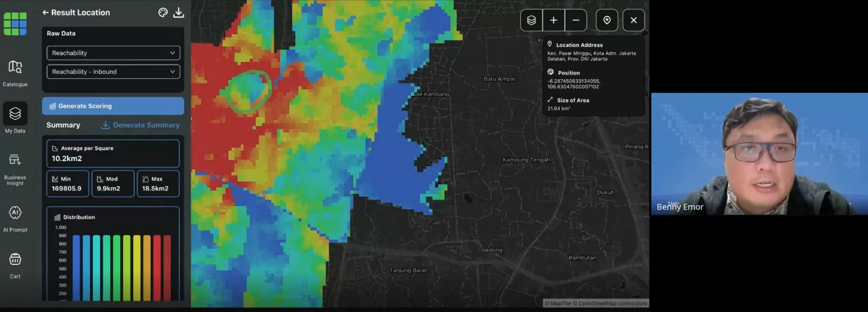Open the Catalogue sidebar section

15,73
